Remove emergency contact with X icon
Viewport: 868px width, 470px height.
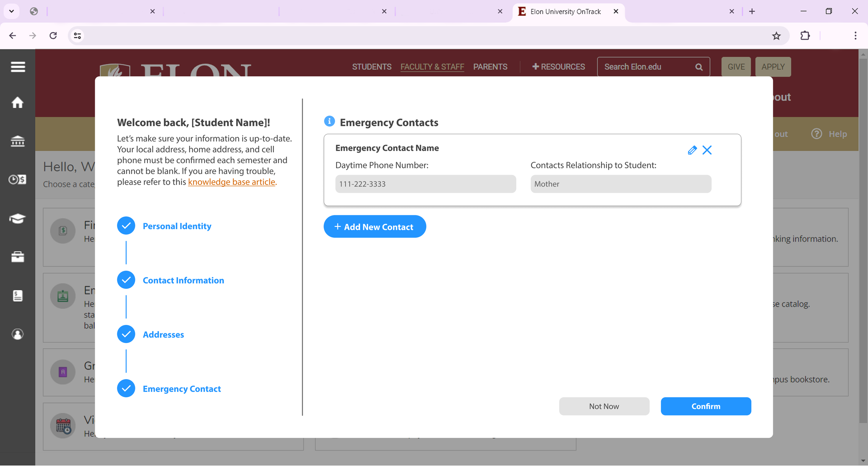(707, 150)
